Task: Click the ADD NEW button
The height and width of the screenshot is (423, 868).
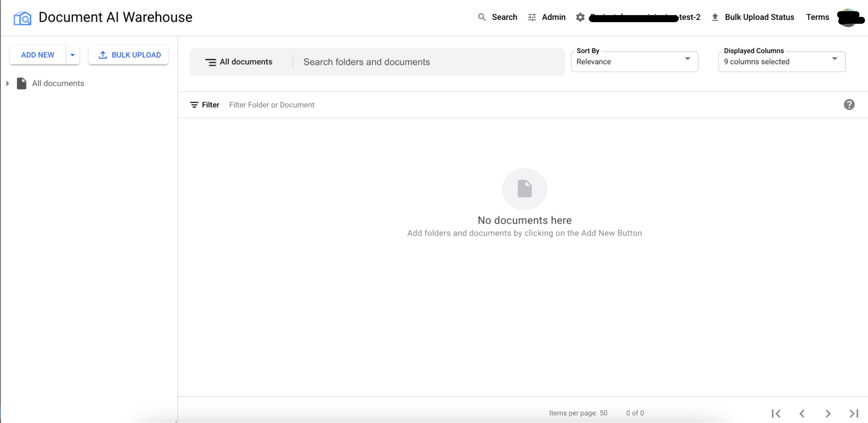Action: pyautogui.click(x=38, y=55)
